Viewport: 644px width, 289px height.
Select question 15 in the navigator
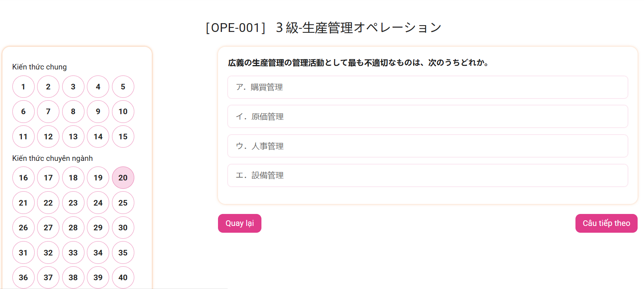(123, 137)
